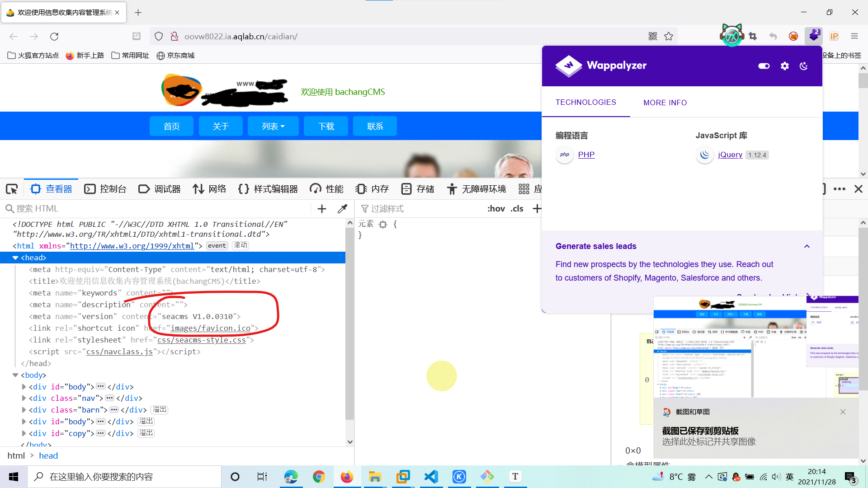This screenshot has width=868, height=488.
Task: Close the developer tools panel
Action: click(859, 189)
